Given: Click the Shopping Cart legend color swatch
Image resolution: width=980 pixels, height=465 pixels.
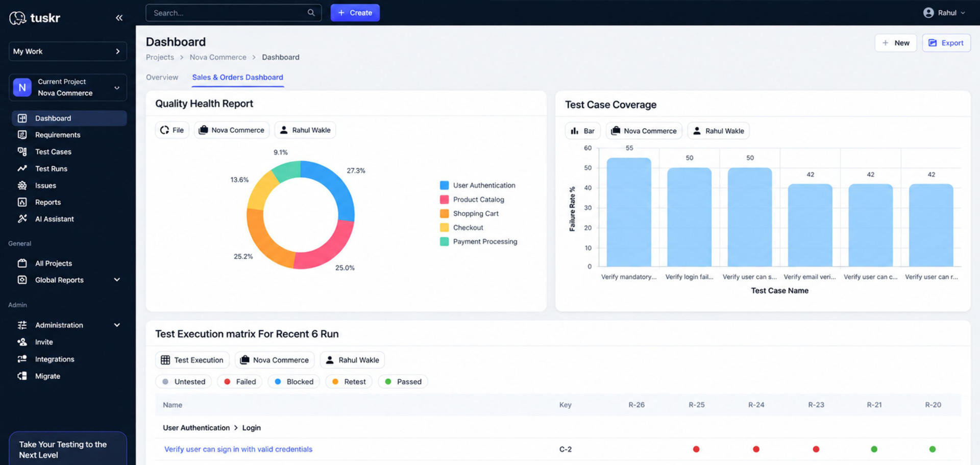Looking at the screenshot, I should tap(444, 213).
